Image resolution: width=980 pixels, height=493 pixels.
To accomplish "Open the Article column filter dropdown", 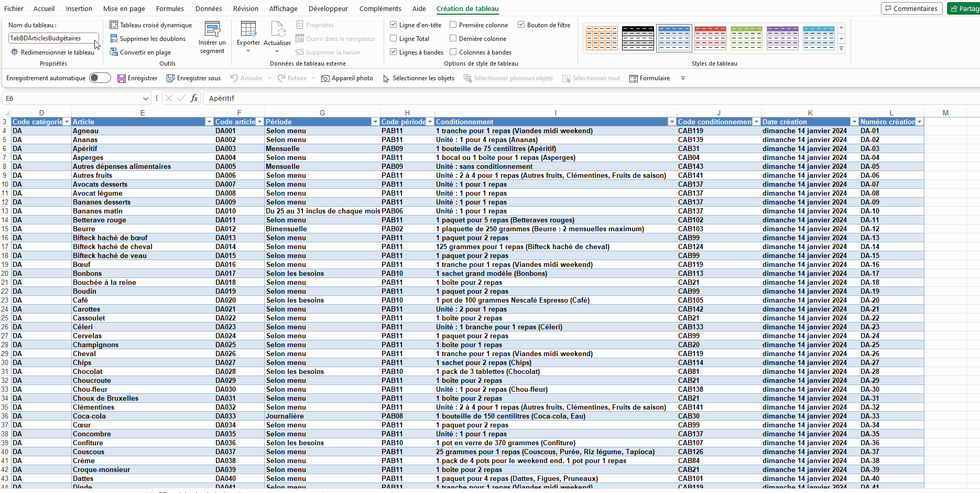I will click(x=209, y=122).
